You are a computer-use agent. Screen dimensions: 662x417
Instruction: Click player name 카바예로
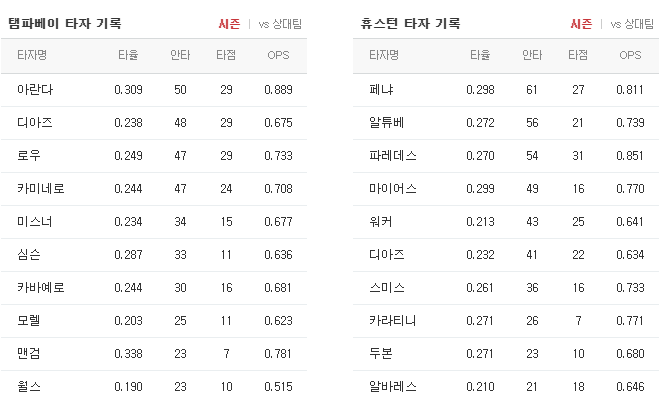[x=41, y=287]
